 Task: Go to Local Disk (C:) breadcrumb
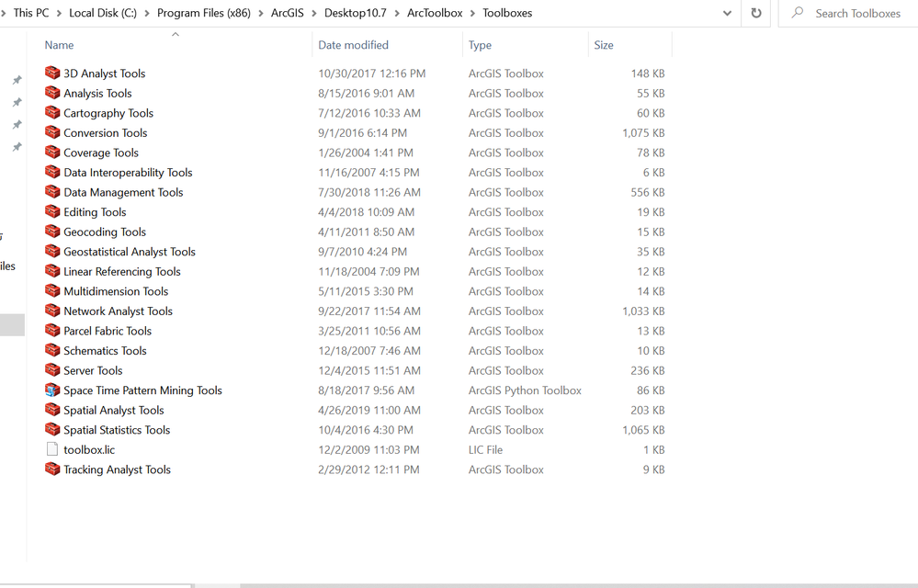click(103, 13)
